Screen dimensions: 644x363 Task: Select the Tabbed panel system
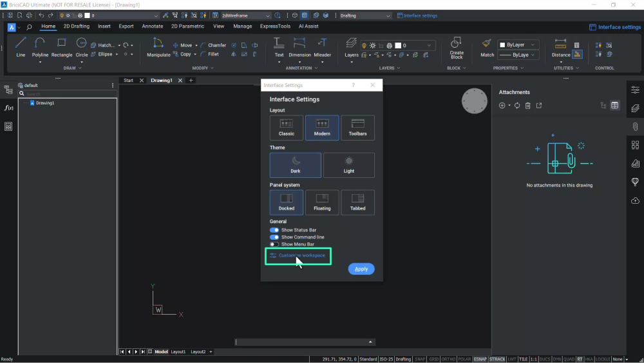357,202
